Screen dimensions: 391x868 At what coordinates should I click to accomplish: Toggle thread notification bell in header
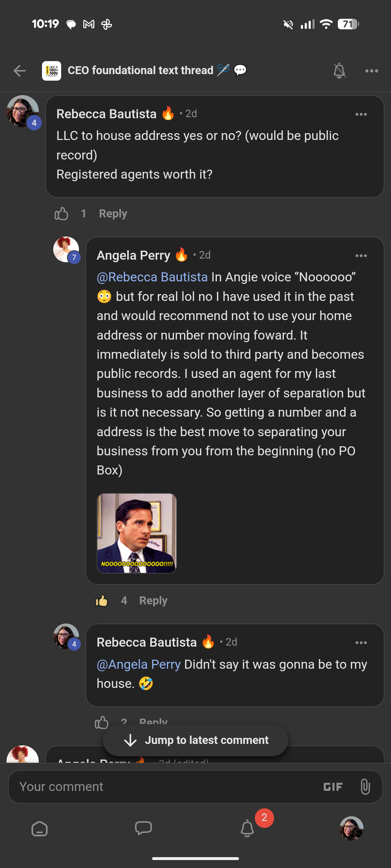[339, 71]
